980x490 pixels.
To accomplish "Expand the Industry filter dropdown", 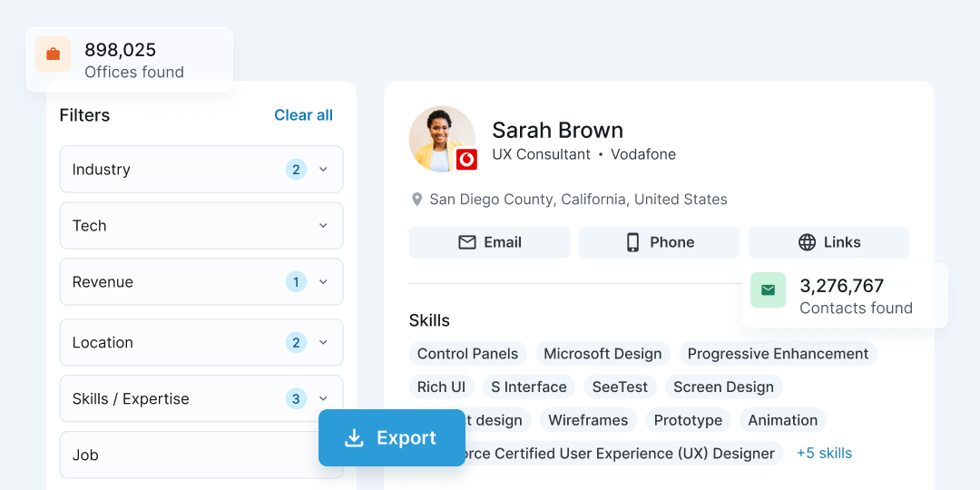I will pyautogui.click(x=323, y=170).
